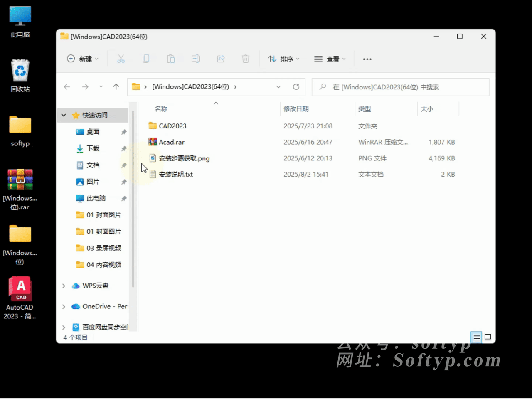The image size is (532, 399).
Task: Navigate up one folder level
Action: 116,87
